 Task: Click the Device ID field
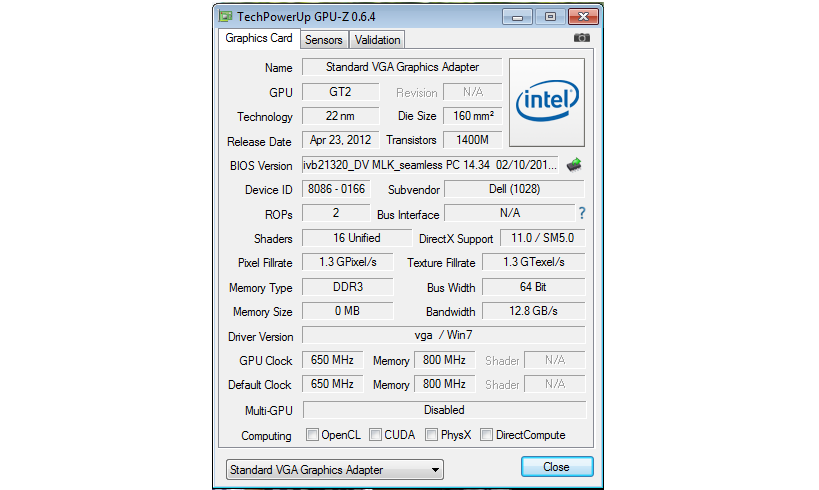click(x=335, y=189)
